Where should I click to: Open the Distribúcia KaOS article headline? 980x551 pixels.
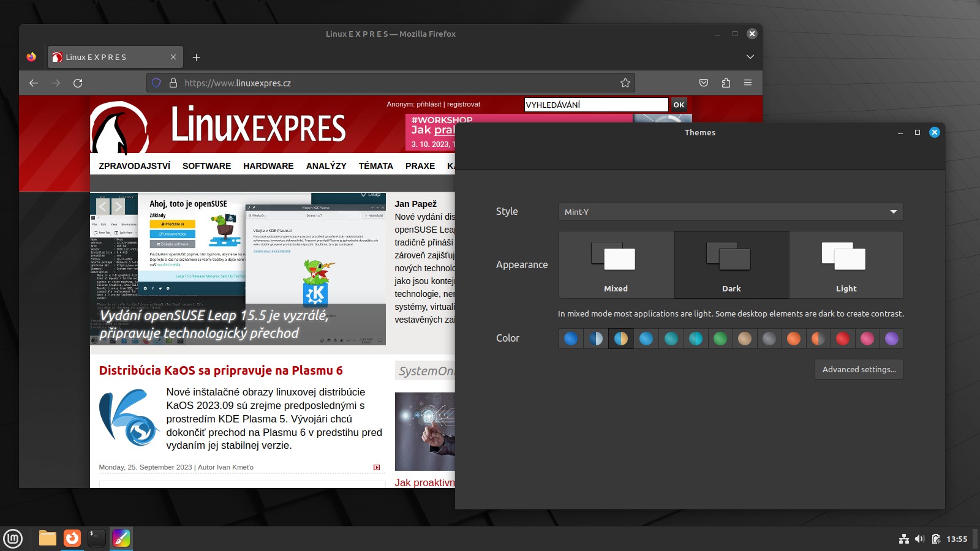coord(221,370)
